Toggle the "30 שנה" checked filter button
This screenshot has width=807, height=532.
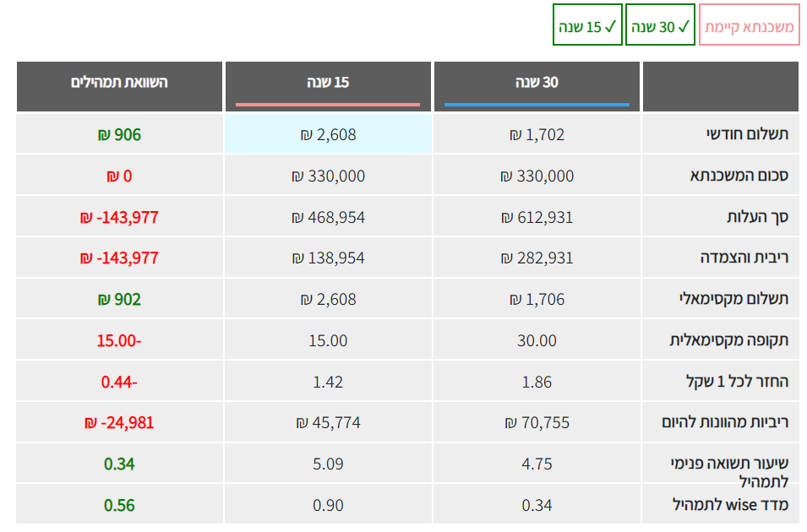tap(660, 25)
